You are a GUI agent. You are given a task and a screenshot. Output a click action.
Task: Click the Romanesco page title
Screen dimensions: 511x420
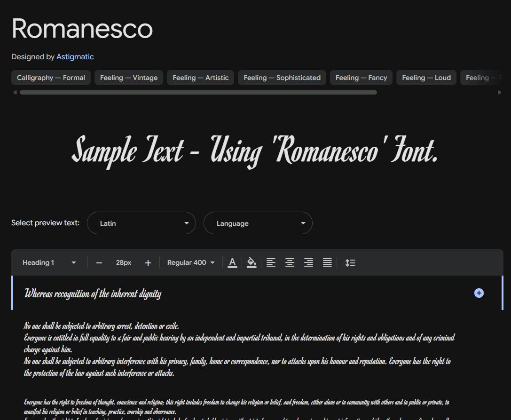[x=82, y=29]
